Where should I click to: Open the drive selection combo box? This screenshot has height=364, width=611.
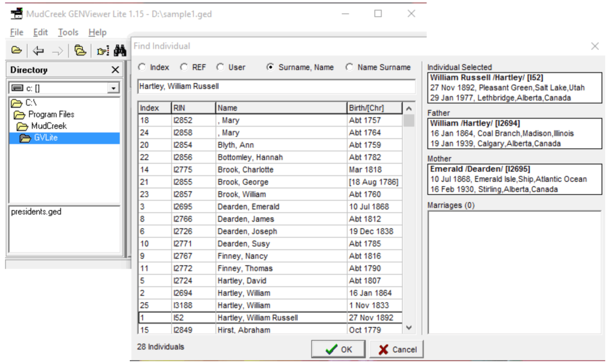click(x=114, y=88)
